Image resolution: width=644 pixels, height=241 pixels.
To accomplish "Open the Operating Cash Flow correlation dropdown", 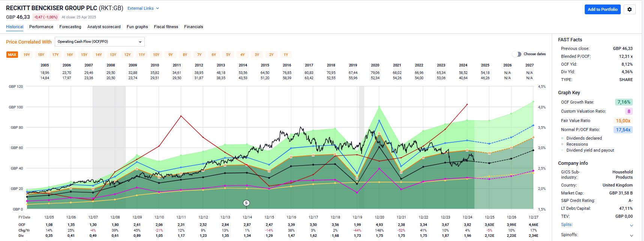I will click(x=100, y=42).
